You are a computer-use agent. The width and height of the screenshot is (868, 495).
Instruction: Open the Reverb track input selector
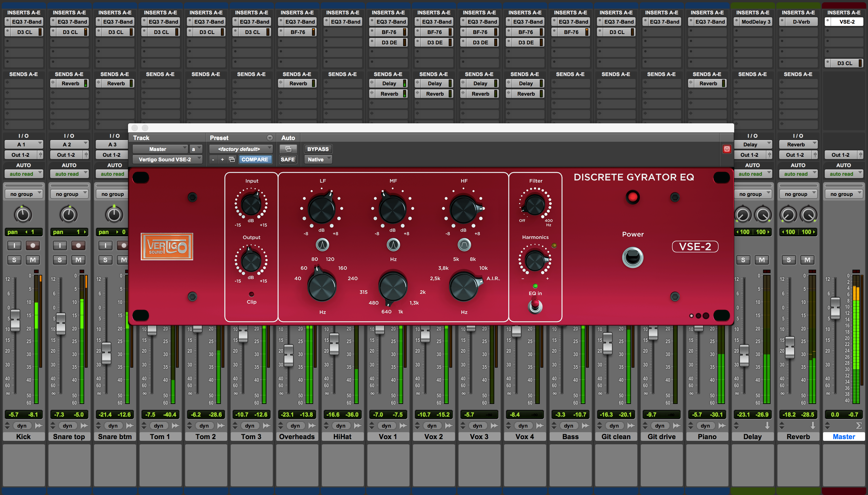798,144
